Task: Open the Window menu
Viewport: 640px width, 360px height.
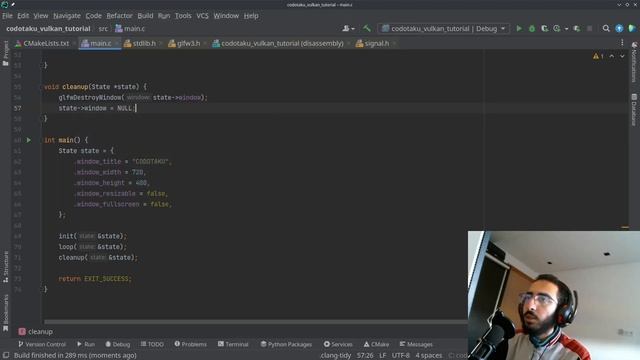Action: [x=226, y=16]
